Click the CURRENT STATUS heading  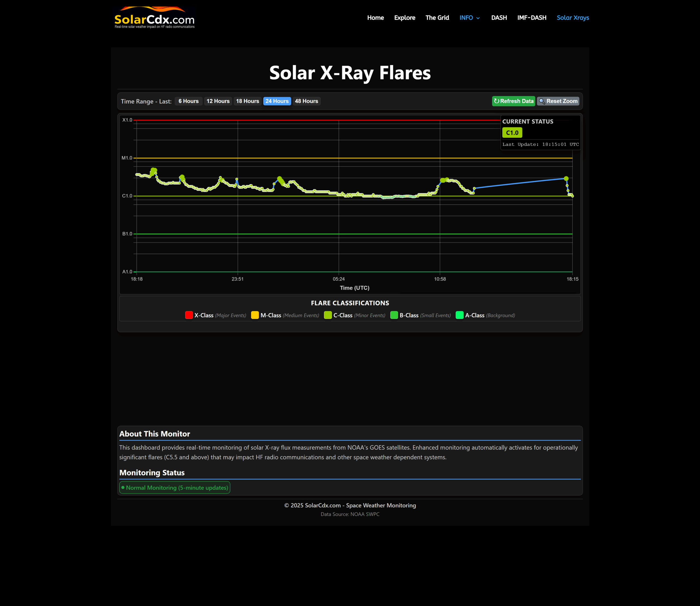click(x=527, y=121)
